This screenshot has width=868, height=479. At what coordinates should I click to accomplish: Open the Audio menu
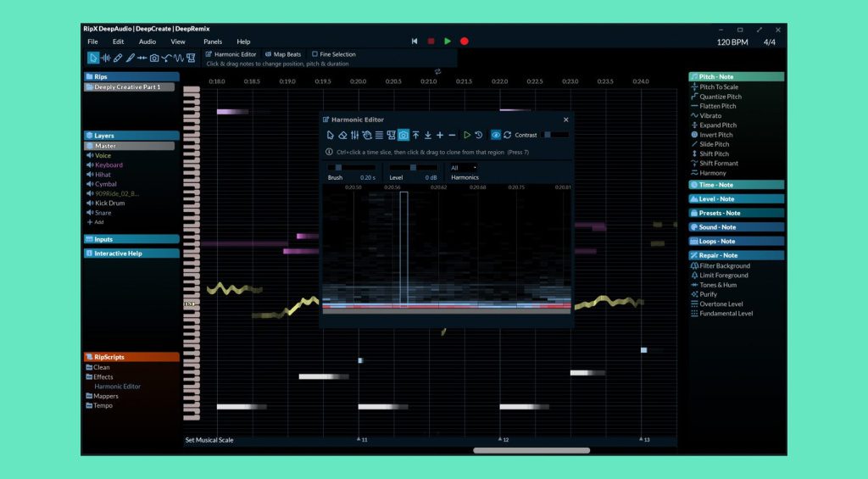pos(147,42)
